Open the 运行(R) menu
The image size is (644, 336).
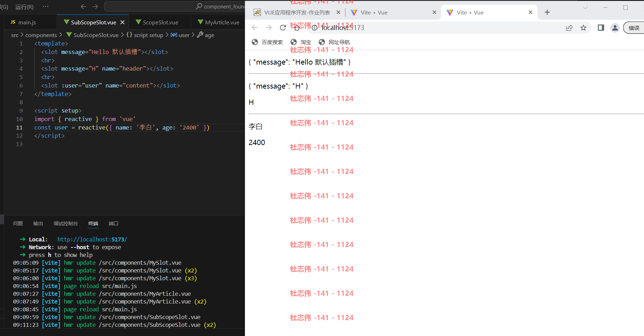pos(24,7)
